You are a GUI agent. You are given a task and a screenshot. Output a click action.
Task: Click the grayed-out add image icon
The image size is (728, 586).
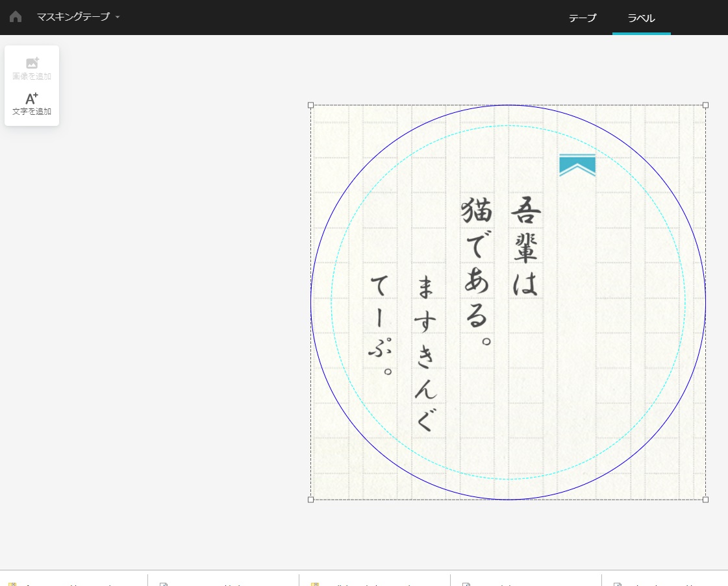click(31, 63)
